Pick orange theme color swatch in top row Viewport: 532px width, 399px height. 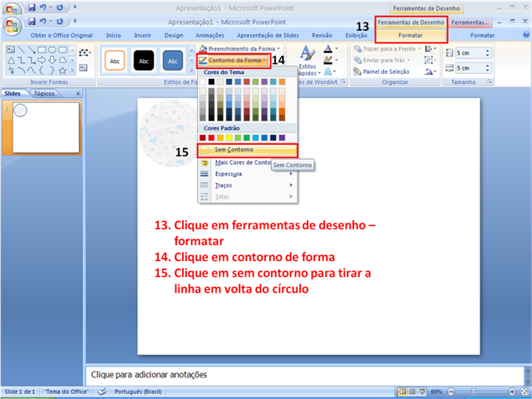[x=282, y=81]
